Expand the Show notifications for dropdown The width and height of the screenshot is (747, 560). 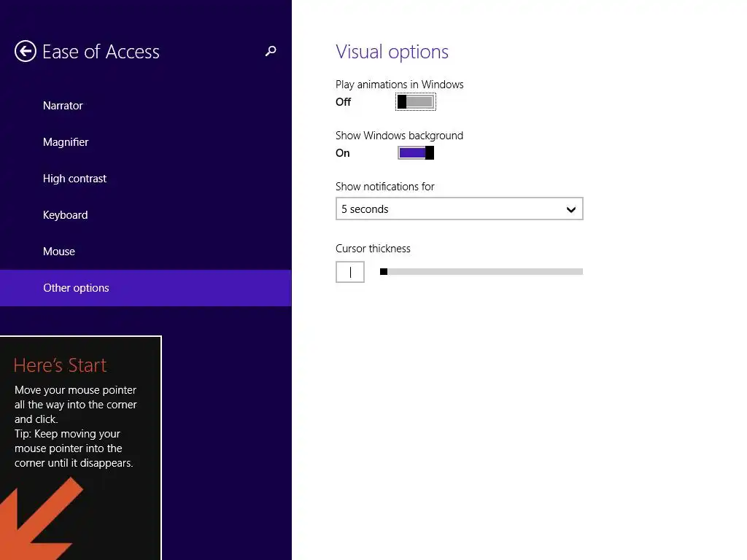click(x=460, y=209)
